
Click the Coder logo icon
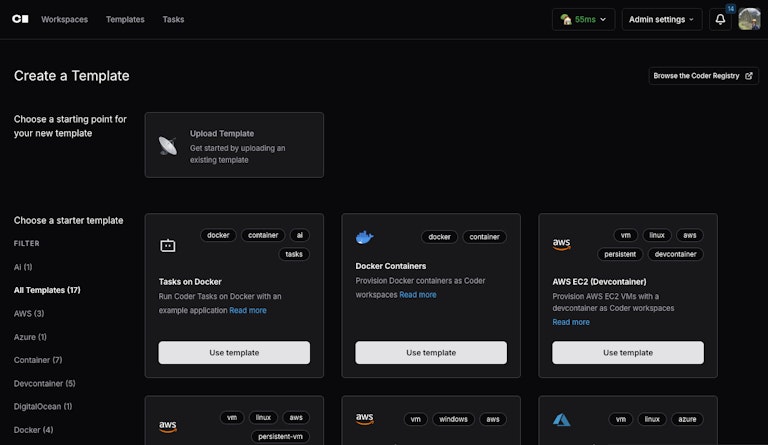20,19
